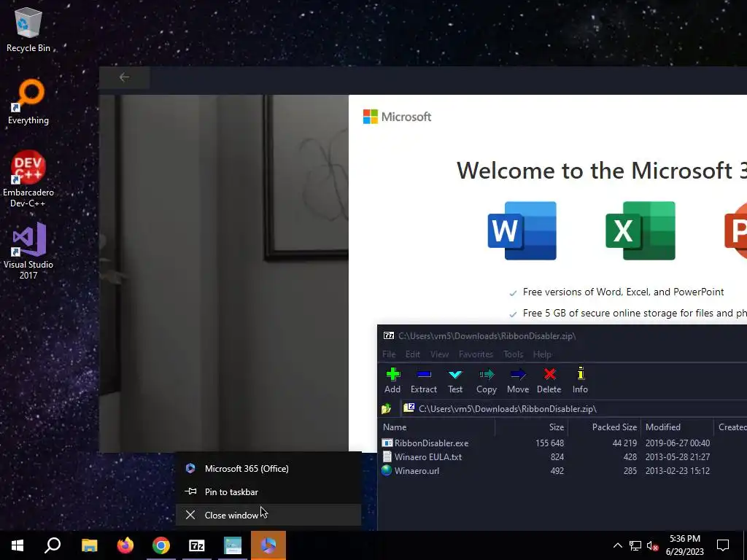Launch Microsoft 365 (Office) from jump list
The image size is (747, 560).
pyautogui.click(x=268, y=469)
